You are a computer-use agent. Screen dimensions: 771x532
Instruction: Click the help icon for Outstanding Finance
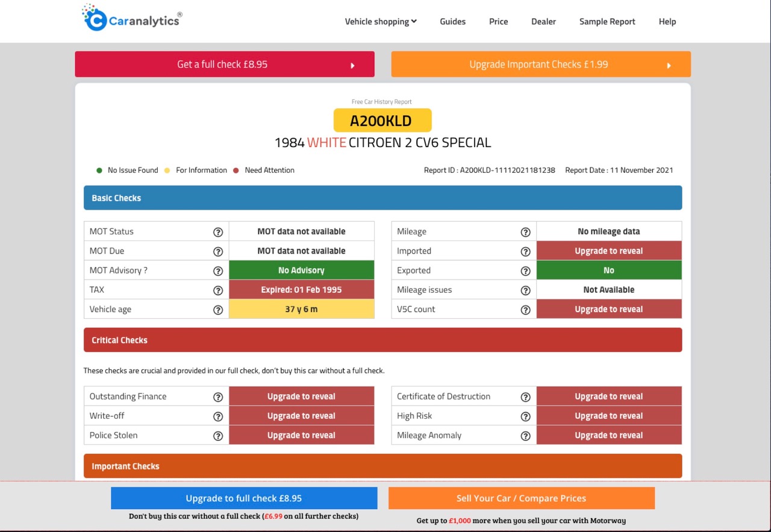click(218, 396)
